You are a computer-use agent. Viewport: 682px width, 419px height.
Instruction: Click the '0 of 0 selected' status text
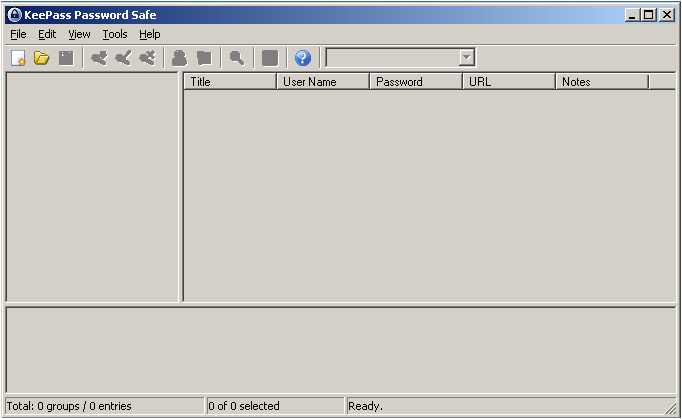[244, 406]
